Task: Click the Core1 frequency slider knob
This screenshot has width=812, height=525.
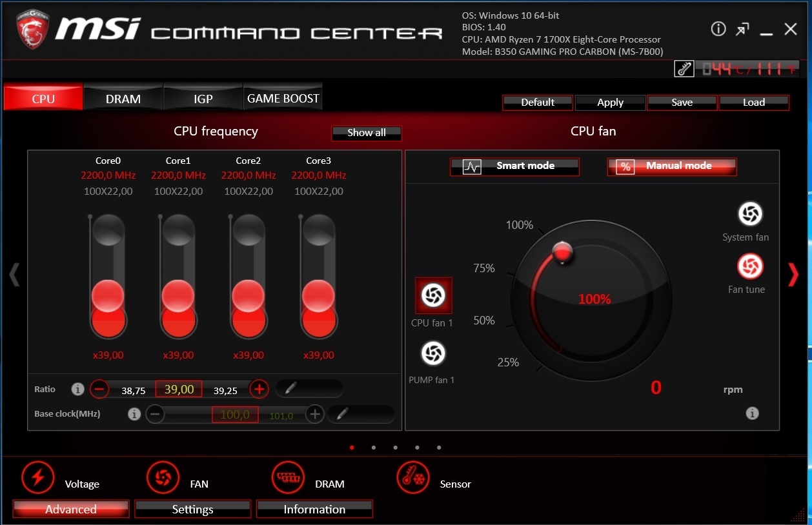Action: coord(178,296)
